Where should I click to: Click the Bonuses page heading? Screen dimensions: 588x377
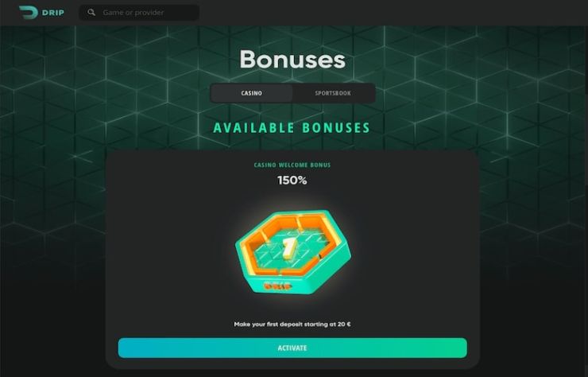coord(292,60)
